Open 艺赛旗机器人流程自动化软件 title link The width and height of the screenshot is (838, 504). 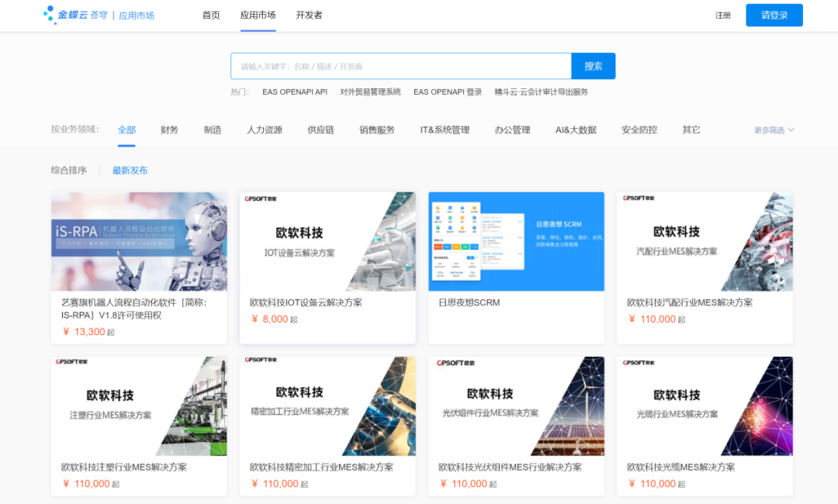click(133, 309)
